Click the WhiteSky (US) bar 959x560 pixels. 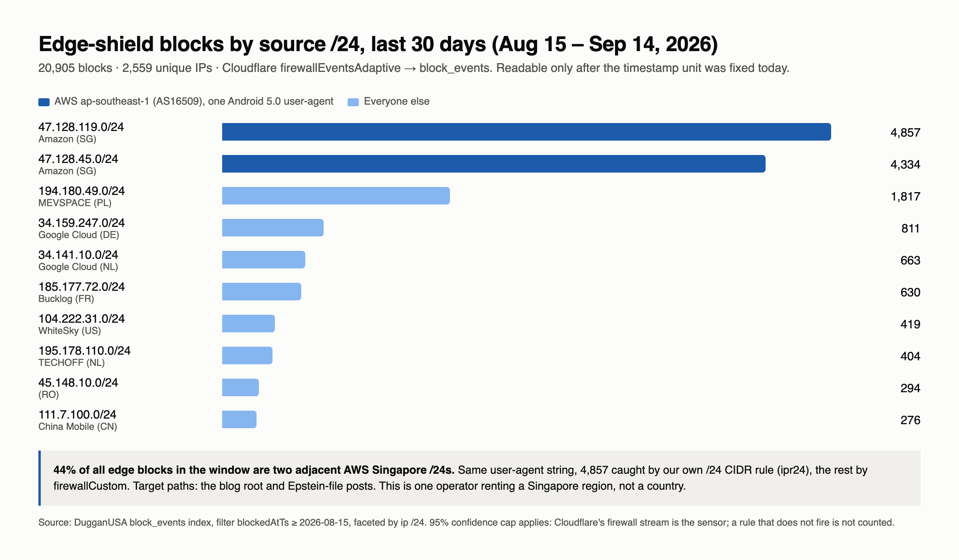(249, 324)
